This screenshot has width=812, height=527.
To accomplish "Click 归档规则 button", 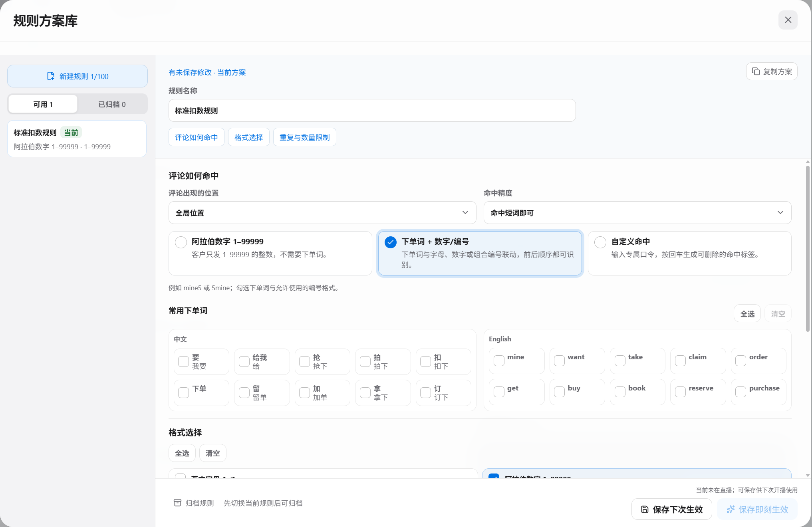I will click(x=194, y=503).
